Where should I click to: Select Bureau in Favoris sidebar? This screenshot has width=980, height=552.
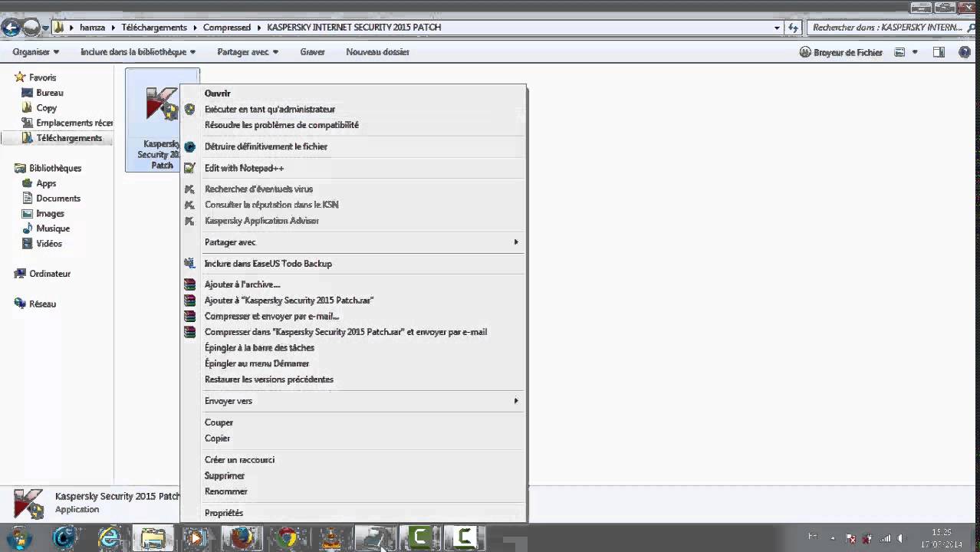coord(49,93)
